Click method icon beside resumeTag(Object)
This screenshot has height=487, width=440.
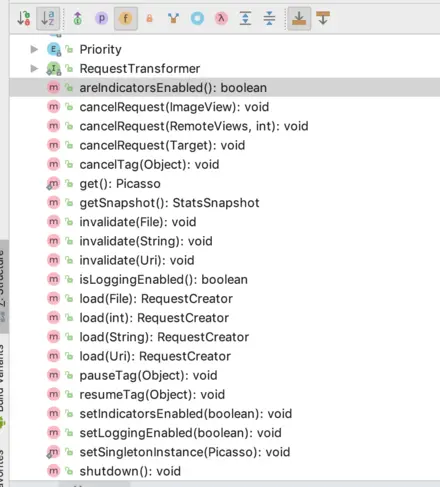(53, 394)
